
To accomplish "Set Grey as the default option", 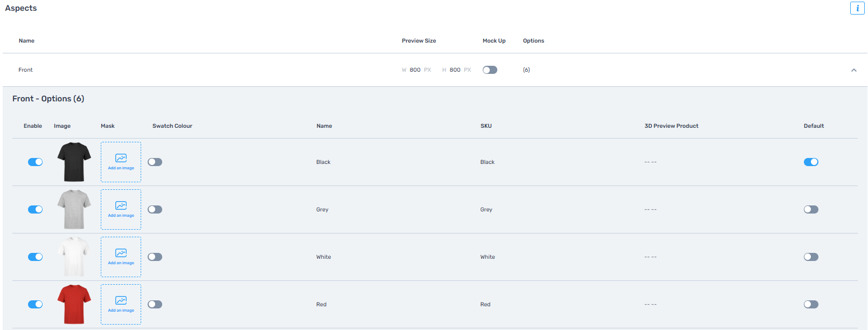I will point(811,209).
